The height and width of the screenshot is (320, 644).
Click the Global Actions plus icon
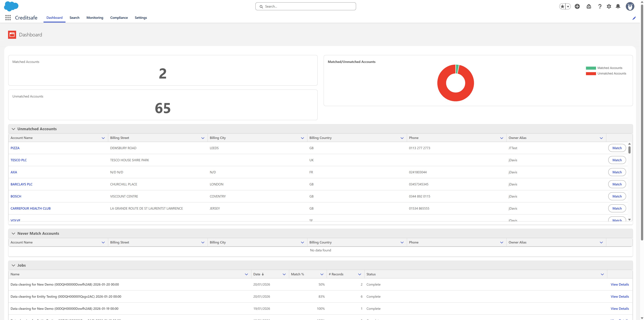577,6
